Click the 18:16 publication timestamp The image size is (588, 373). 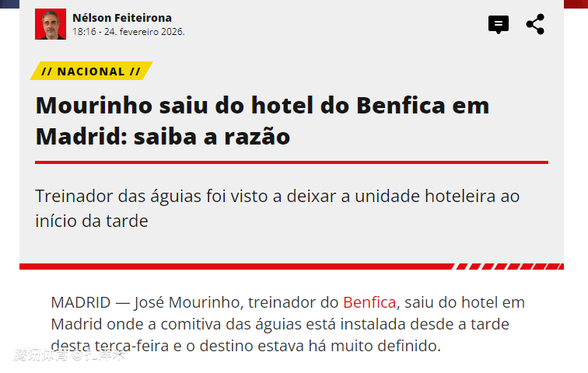[x=84, y=32]
